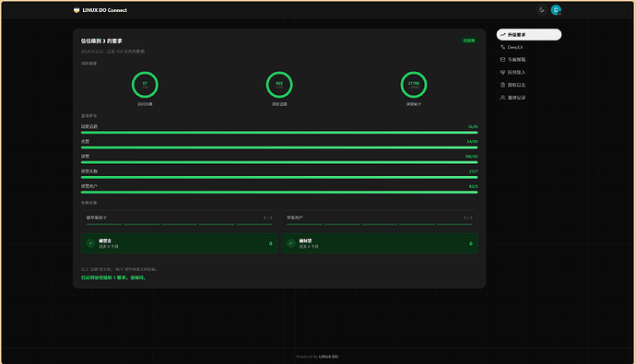The image size is (636, 364).
Task: Click the green 已达标 status badge
Action: coord(469,41)
